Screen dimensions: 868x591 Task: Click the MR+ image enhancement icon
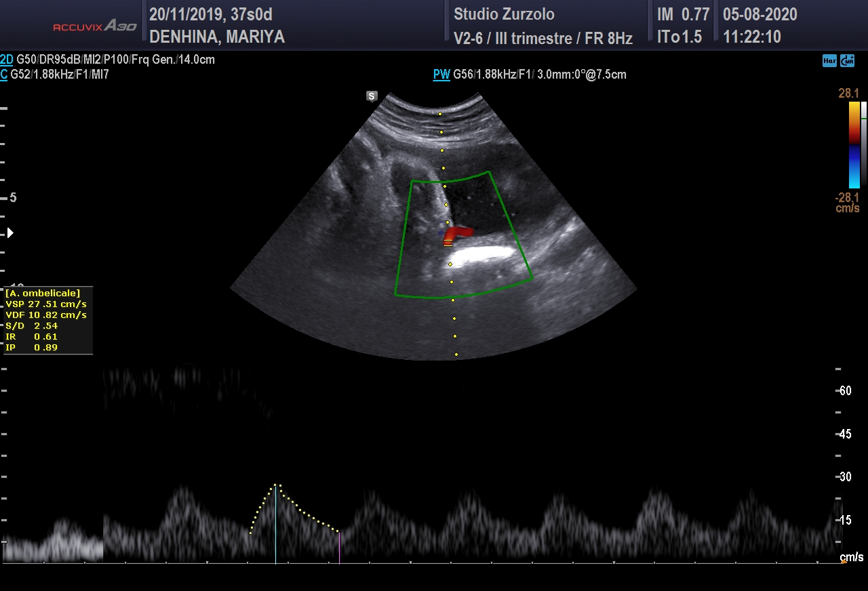pyautogui.click(x=847, y=61)
